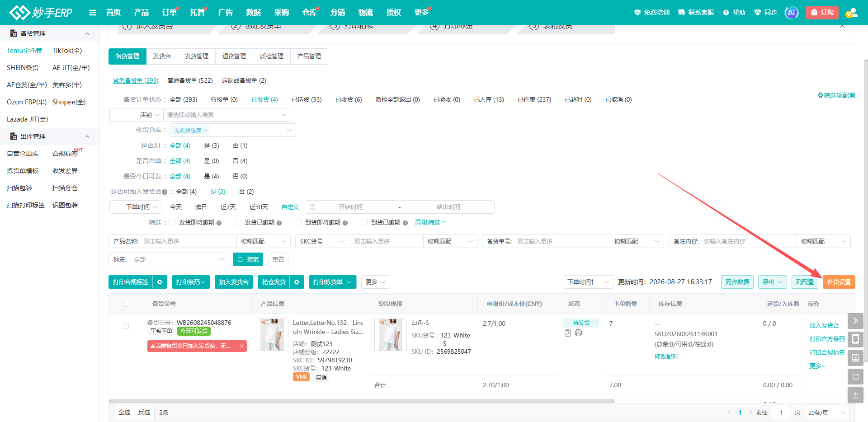Tick the 到货即将逾期 checkbox
This screenshot has height=422, width=868.
[298, 222]
